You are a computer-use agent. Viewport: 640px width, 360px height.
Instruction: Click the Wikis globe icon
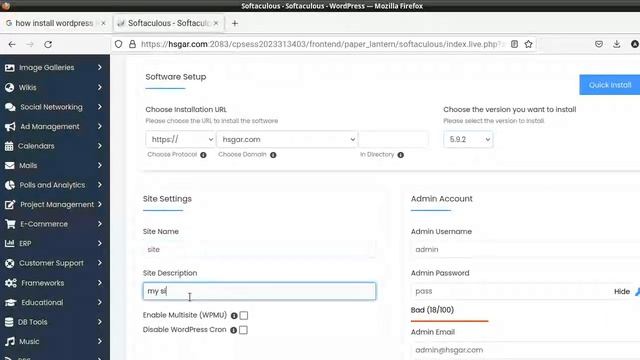pos(9,87)
